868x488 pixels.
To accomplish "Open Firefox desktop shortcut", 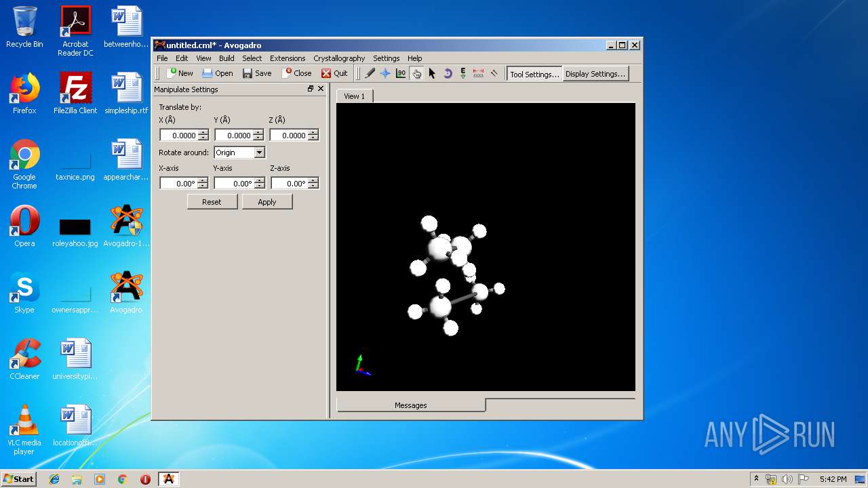I will (24, 94).
